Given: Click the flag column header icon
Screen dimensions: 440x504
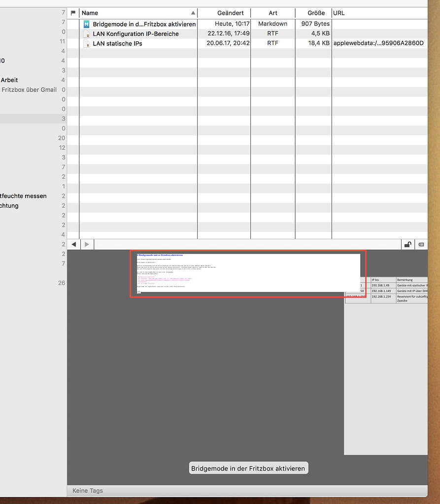Looking at the screenshot, I should (73, 13).
